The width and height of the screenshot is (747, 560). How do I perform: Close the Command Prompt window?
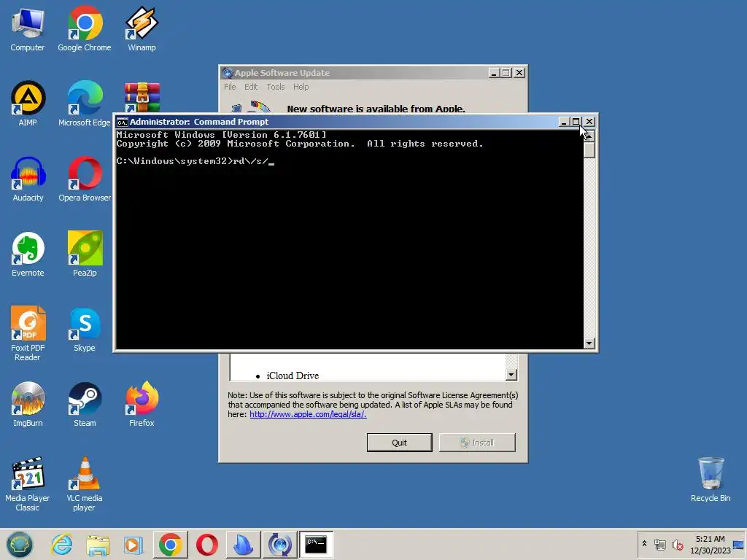(x=589, y=122)
